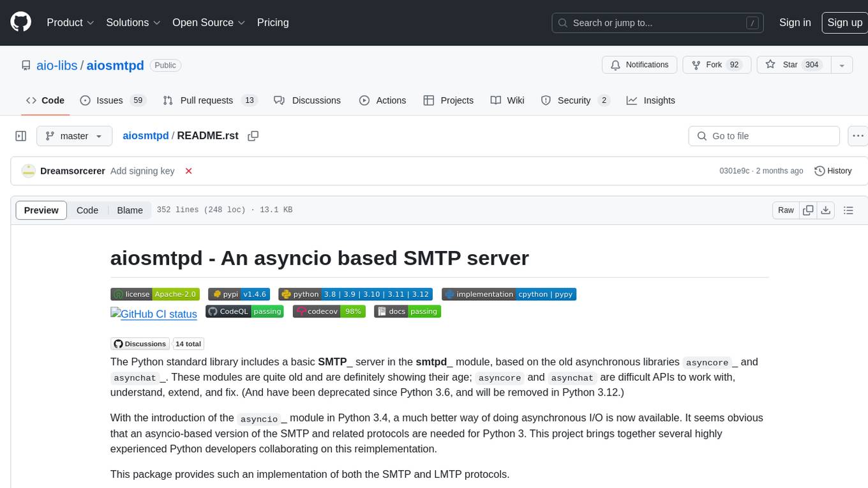Viewport: 868px width, 488px height.
Task: Click the Discussions 14 total badge
Action: pyautogui.click(x=157, y=344)
